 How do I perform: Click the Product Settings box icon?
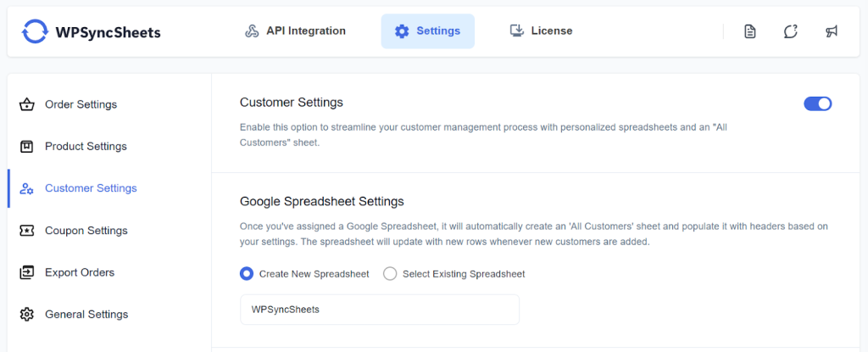pyautogui.click(x=26, y=147)
